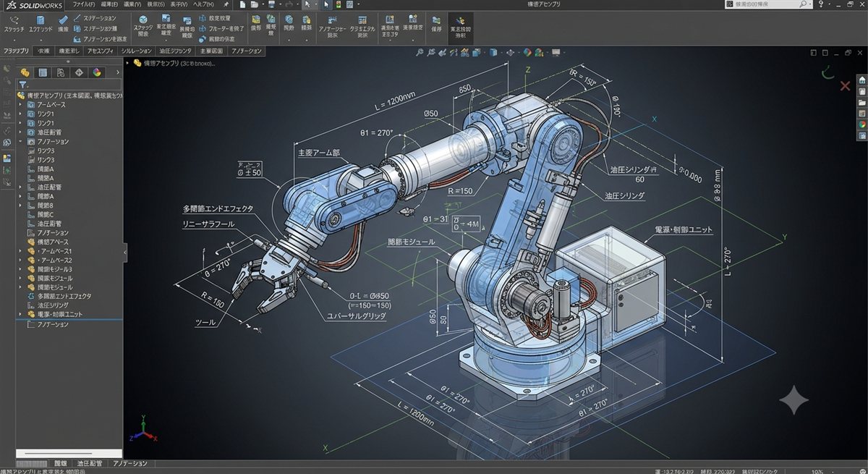Expand the アームベース tree node
868x474 pixels.
pos(20,105)
